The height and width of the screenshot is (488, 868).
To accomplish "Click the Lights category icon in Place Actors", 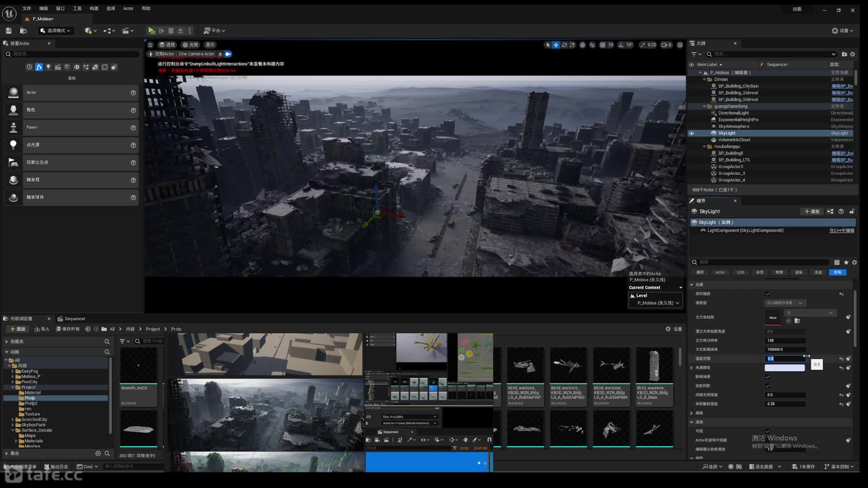I will point(48,67).
